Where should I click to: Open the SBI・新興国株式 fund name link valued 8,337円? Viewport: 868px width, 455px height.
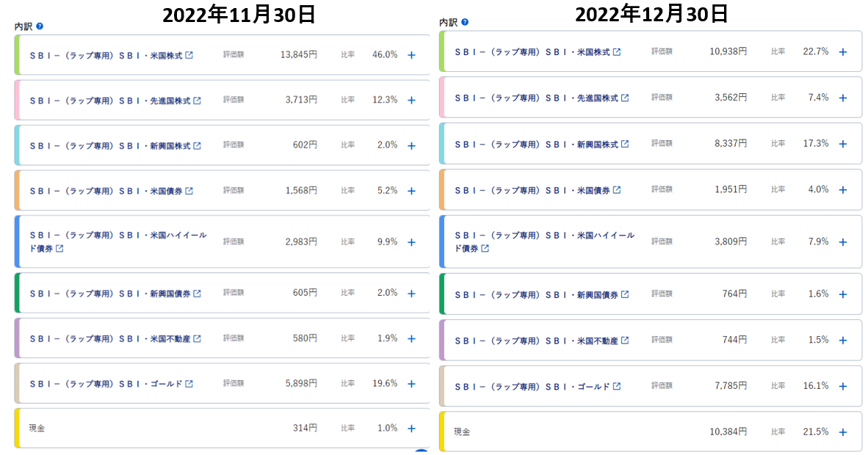(x=536, y=144)
